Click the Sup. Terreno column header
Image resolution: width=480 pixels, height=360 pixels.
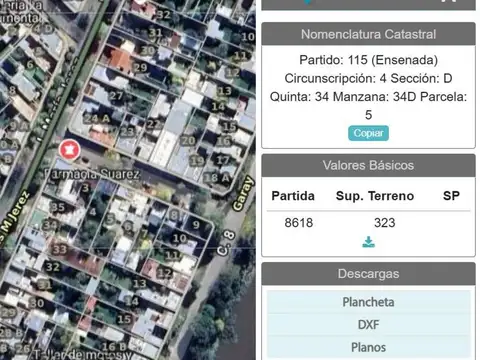click(375, 196)
